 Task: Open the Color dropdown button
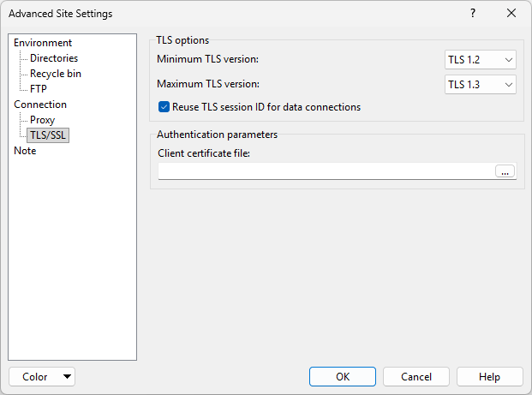pyautogui.click(x=42, y=377)
